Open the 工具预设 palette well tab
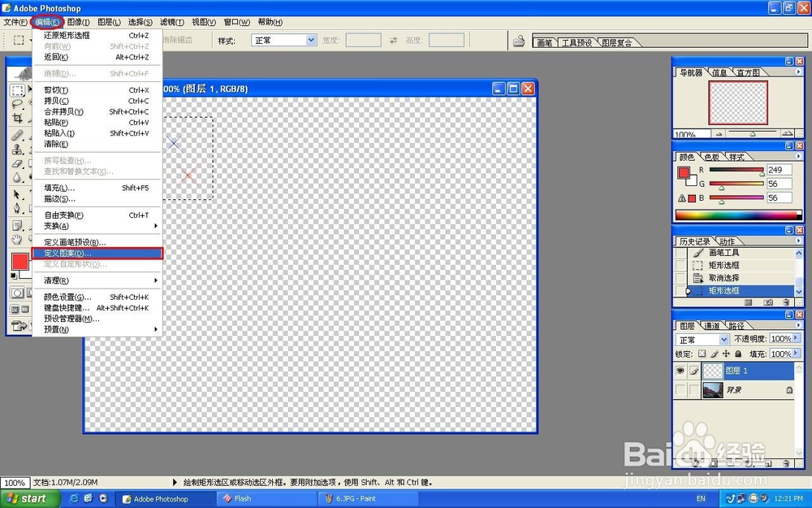812x508 pixels. coord(577,43)
